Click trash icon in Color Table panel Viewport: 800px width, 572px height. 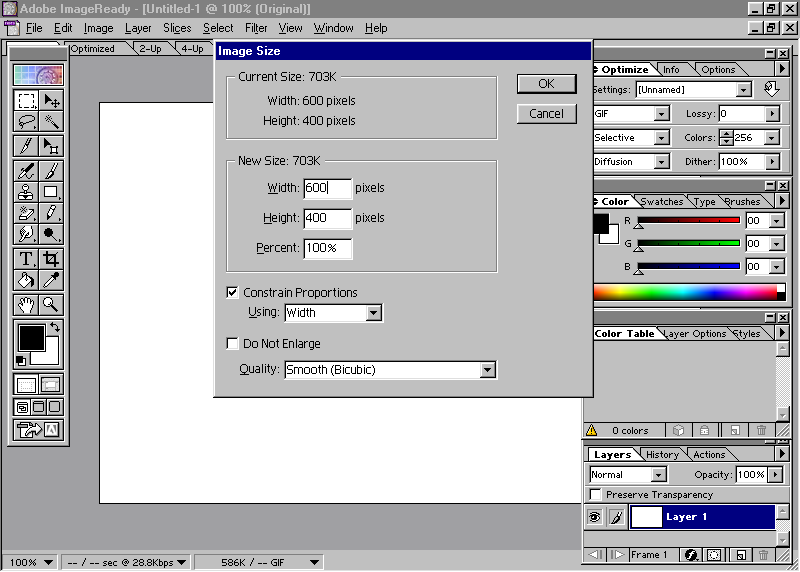point(762,430)
